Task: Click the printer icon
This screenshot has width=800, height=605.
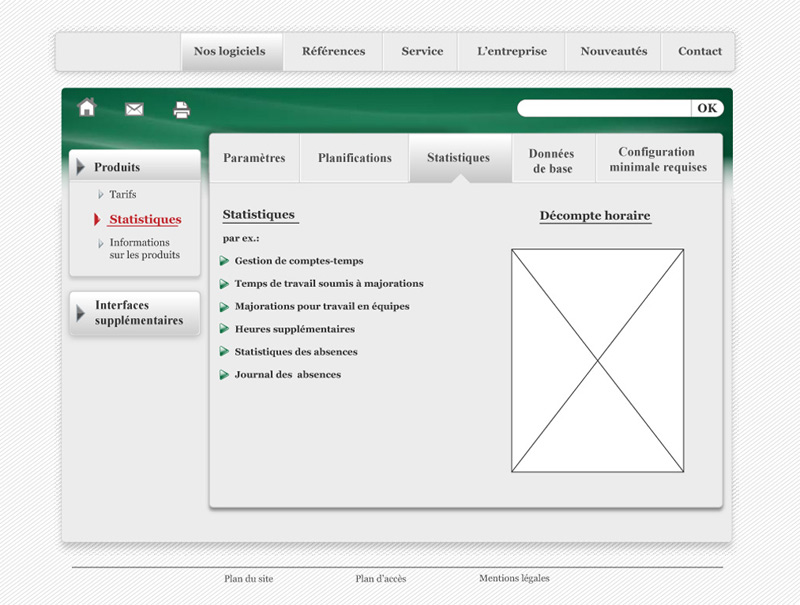Action: coord(181,110)
